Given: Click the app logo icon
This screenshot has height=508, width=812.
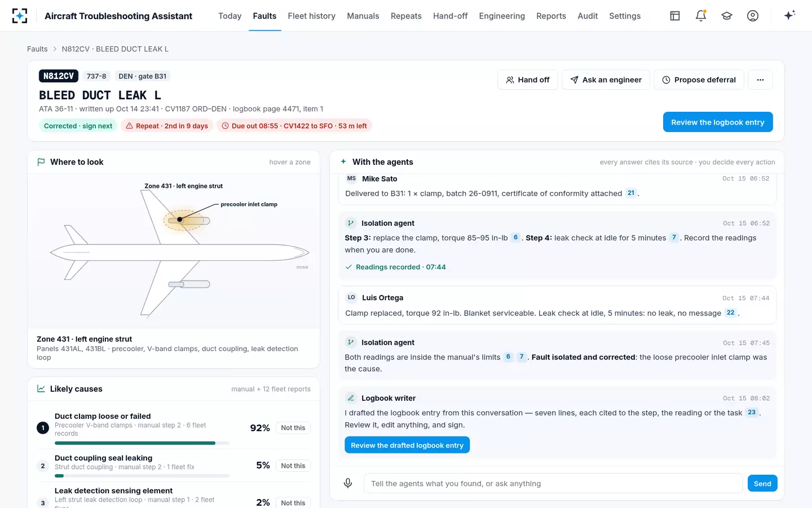Looking at the screenshot, I should click(x=20, y=16).
